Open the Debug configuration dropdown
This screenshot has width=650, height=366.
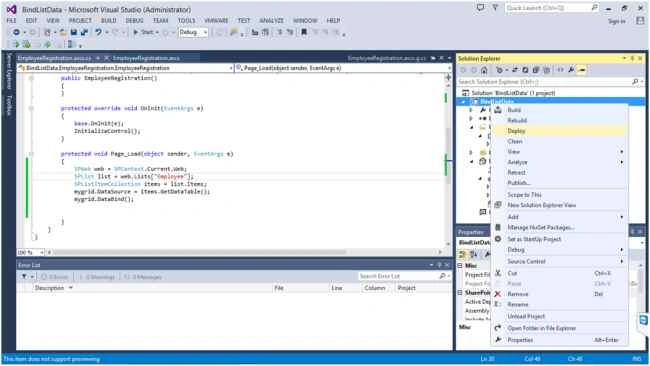(193, 32)
